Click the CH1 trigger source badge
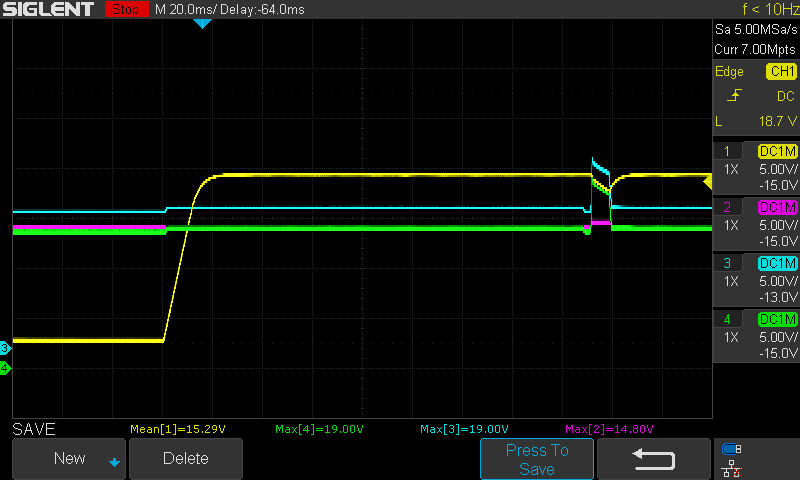 (x=781, y=71)
